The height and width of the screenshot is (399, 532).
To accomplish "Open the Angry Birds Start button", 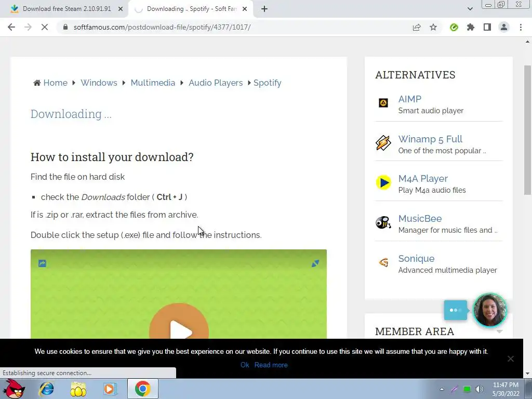I will (x=14, y=389).
